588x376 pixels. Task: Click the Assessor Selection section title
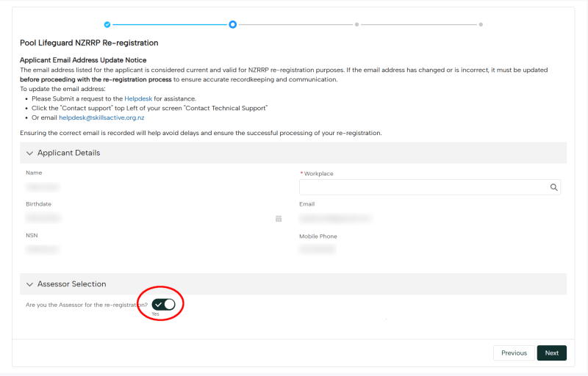(x=71, y=284)
